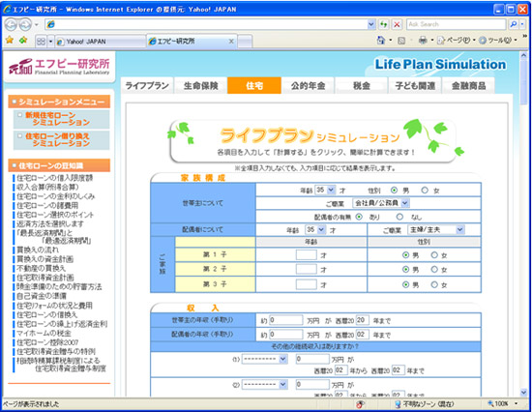Screen dimensions: 532x412
Task: Open the 自己資金の準備 link
Action: tap(42, 296)
